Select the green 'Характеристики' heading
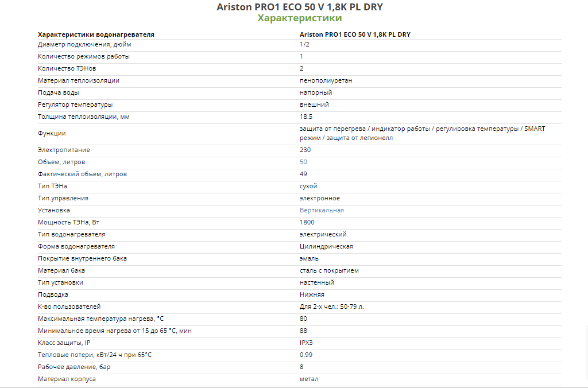Viewport: 588px width, 388px height. 300,18
